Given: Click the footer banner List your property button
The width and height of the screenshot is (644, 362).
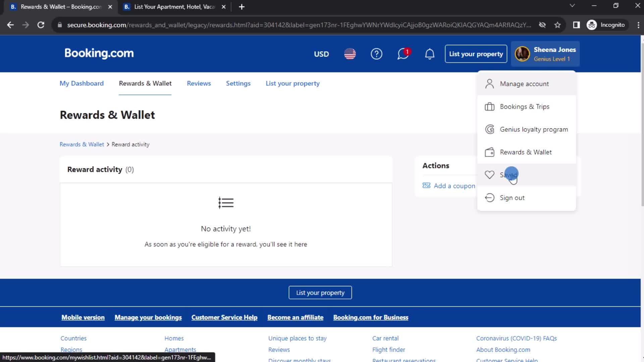Looking at the screenshot, I should pos(320,293).
